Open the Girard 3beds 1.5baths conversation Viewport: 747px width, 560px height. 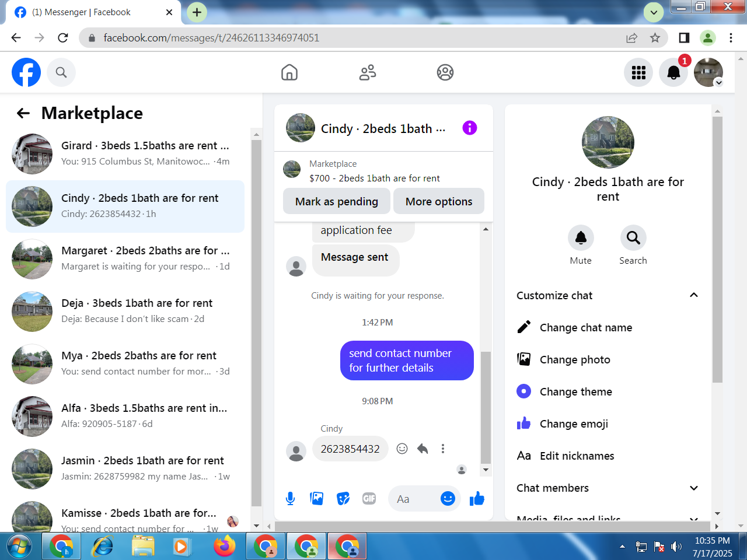[125, 154]
